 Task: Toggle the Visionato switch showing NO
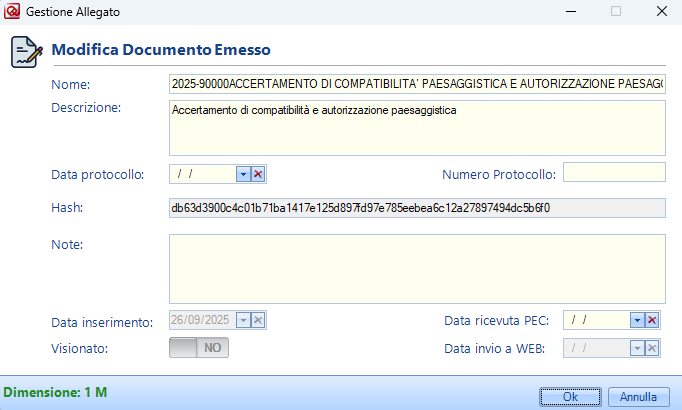(200, 347)
